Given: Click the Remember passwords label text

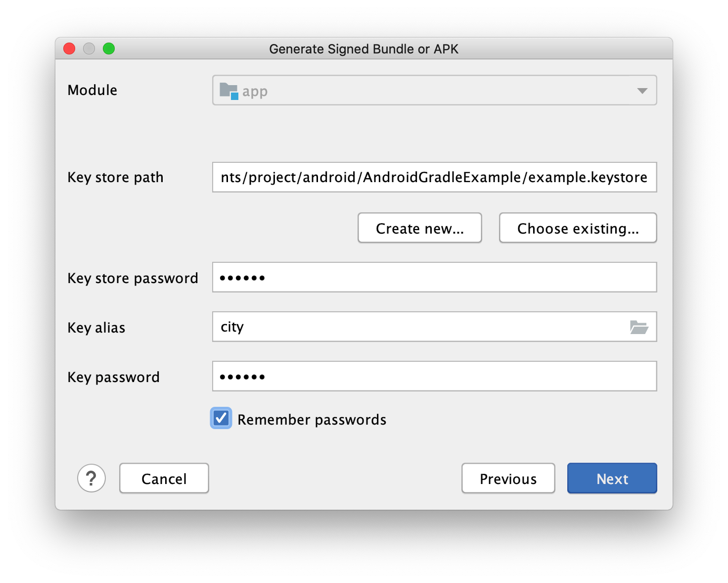Looking at the screenshot, I should pos(312,420).
